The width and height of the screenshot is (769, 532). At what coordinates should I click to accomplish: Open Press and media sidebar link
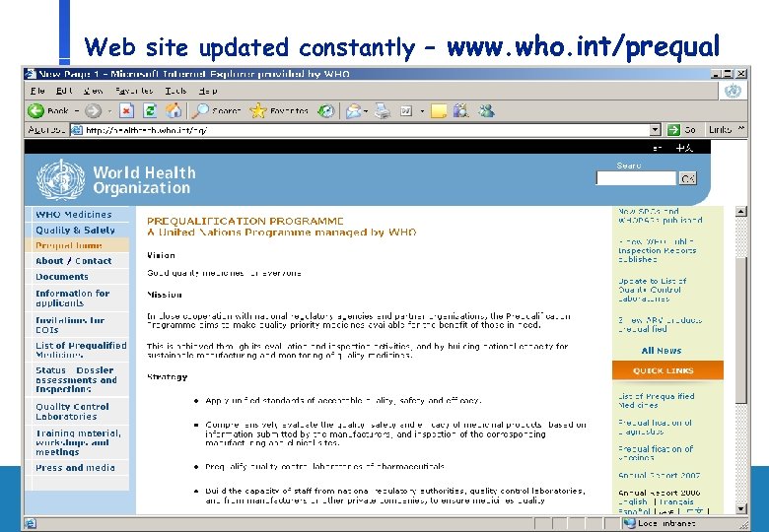[75, 468]
